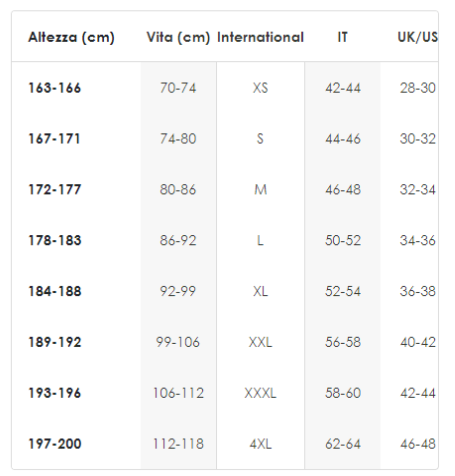
Task: Click the 74-80 waist measurement cell
Action: click(178, 139)
